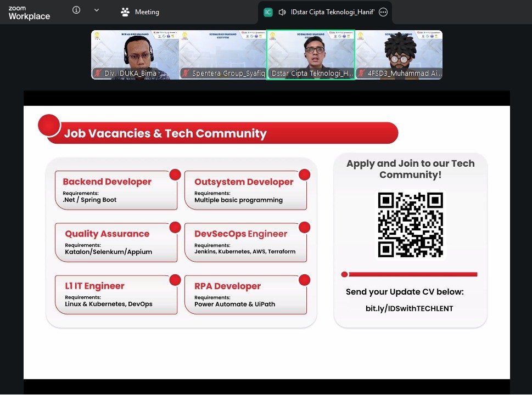532x395 pixels.
Task: Expand the dropdown arrow beside the info icon
Action: [97, 10]
